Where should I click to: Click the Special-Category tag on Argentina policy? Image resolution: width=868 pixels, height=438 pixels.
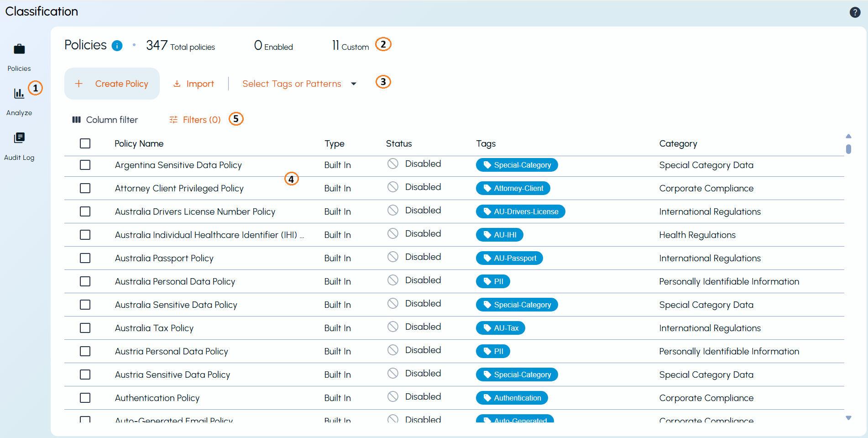pyautogui.click(x=517, y=165)
